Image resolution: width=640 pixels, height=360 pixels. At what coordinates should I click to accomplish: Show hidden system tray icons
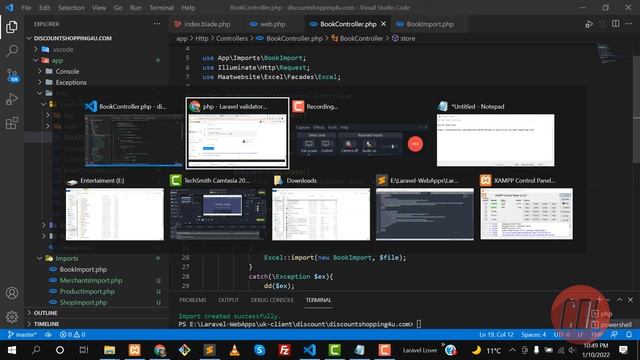tap(512, 350)
